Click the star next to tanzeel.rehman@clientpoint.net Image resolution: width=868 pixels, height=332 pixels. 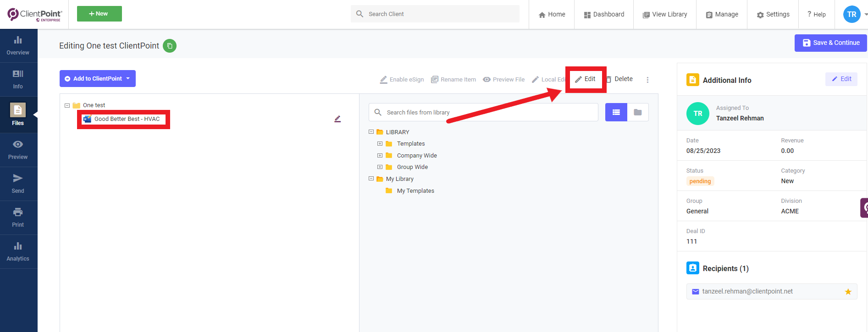click(848, 292)
